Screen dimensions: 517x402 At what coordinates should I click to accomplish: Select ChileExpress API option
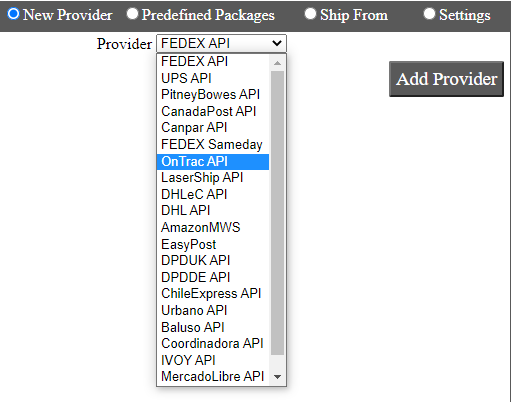pyautogui.click(x=213, y=294)
